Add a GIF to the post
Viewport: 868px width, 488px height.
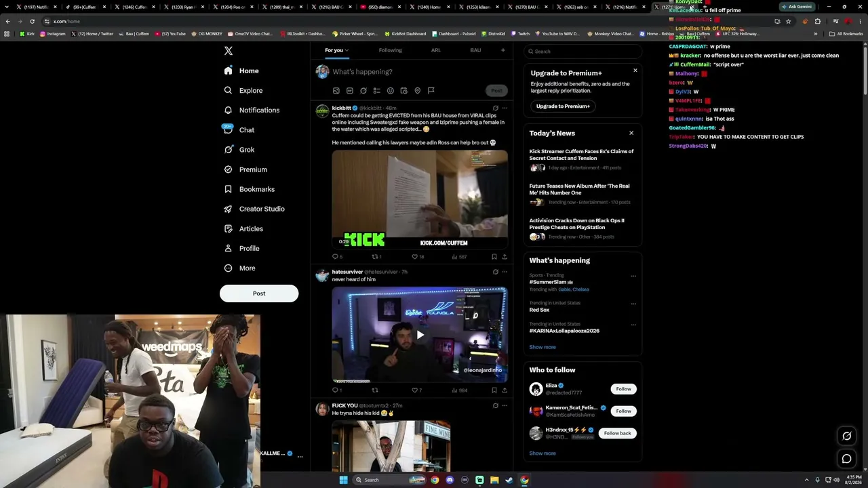(x=350, y=91)
